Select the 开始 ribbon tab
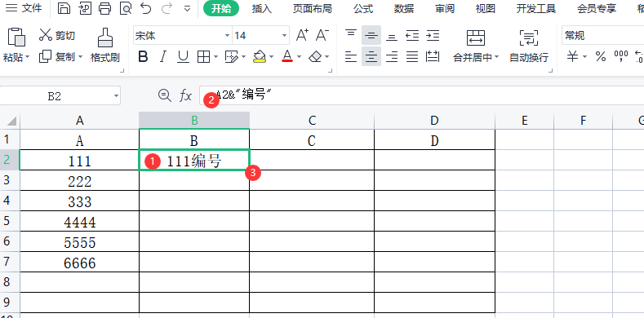 pos(221,9)
